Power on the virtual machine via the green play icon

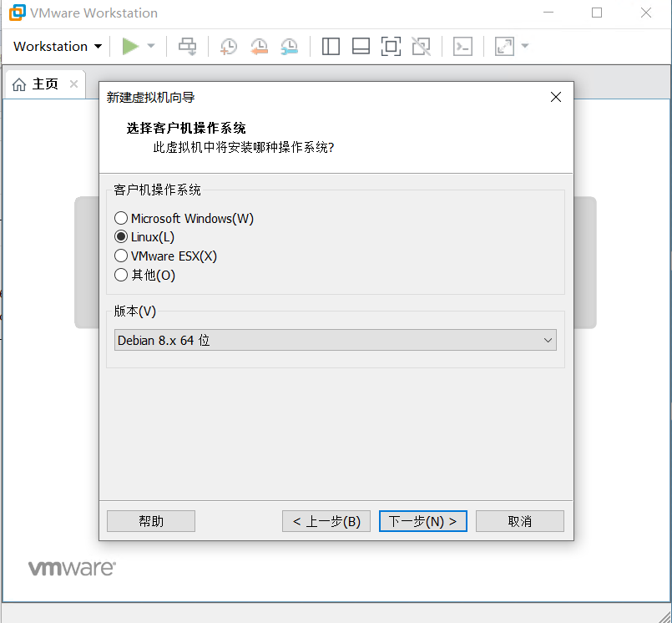coord(130,46)
